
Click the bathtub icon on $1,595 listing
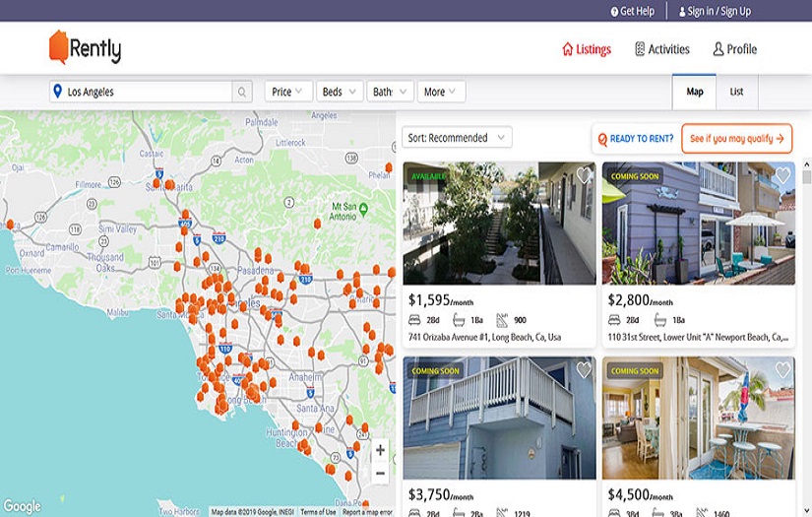(x=459, y=320)
